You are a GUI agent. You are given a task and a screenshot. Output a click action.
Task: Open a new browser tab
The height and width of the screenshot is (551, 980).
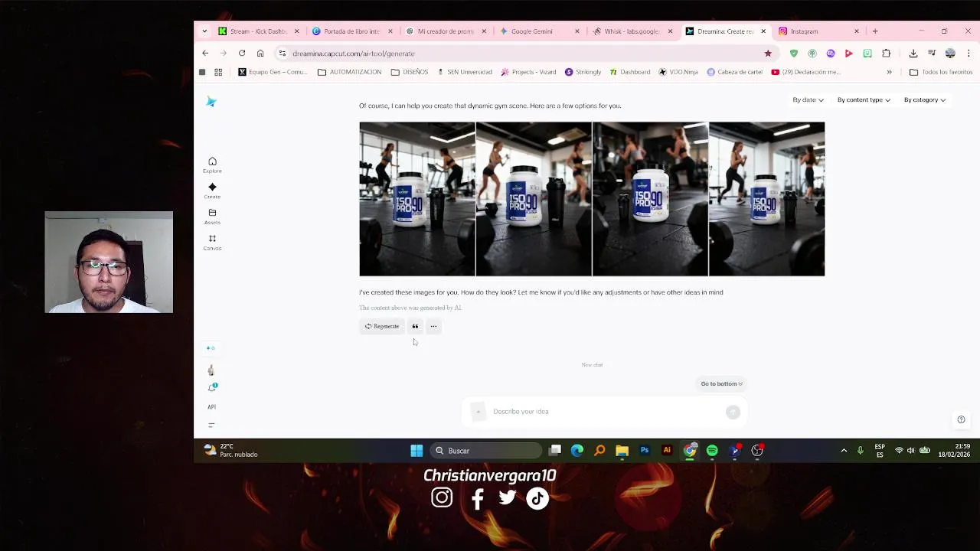(875, 31)
